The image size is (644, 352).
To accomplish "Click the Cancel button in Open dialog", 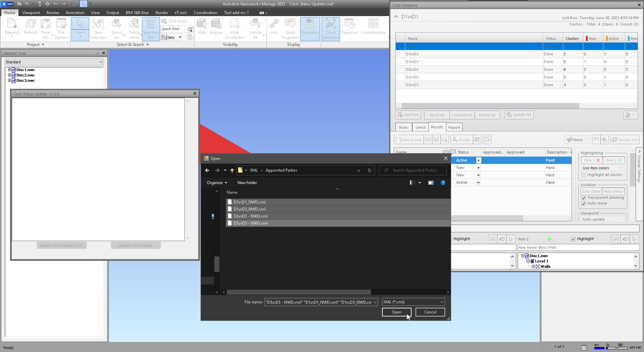I will tap(430, 312).
